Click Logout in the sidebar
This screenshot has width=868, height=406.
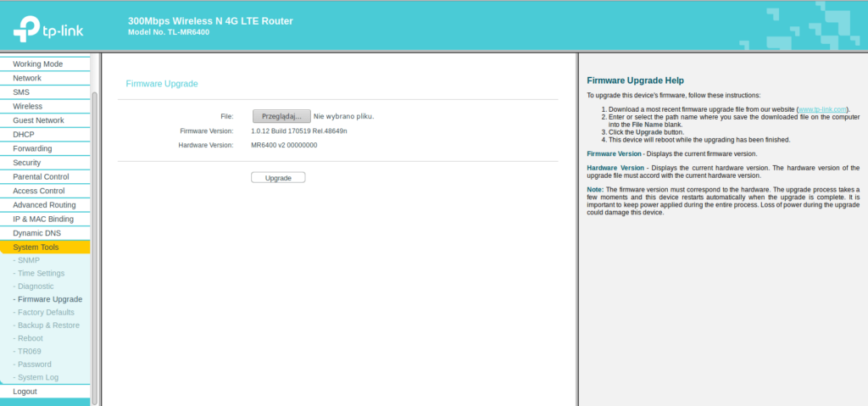[x=25, y=392]
